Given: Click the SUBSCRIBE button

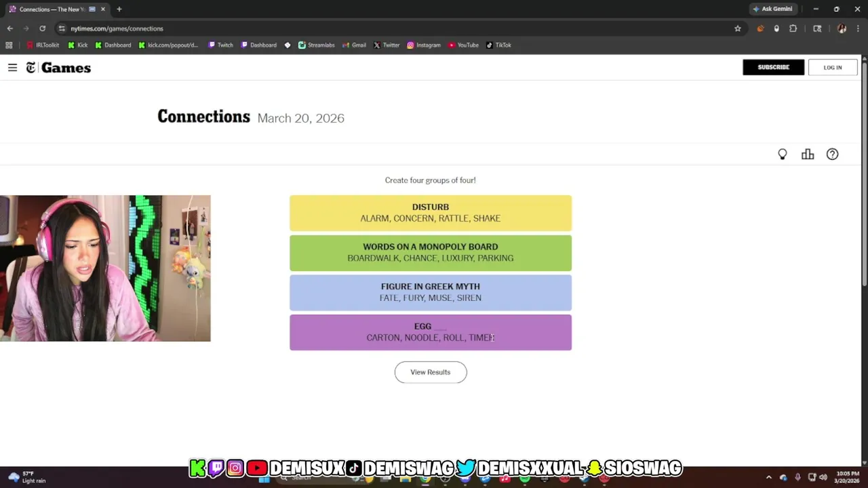Looking at the screenshot, I should click(773, 67).
